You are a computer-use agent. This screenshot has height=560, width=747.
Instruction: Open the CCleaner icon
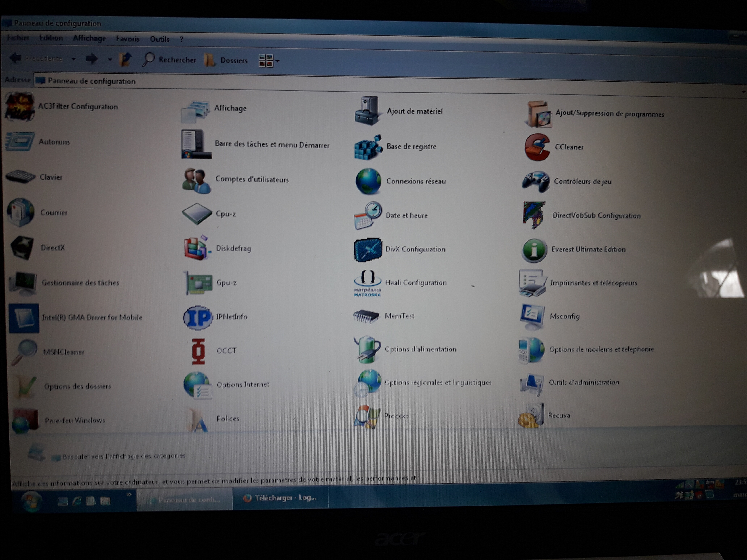coord(538,147)
